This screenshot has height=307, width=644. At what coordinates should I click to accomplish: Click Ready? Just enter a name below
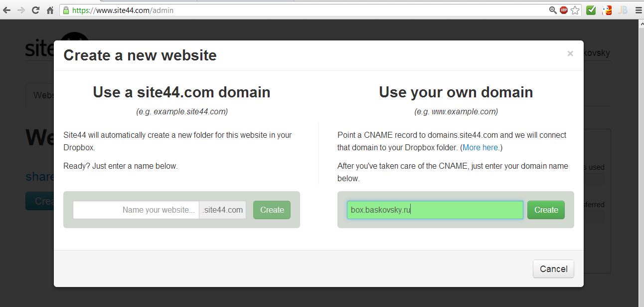coord(121,166)
